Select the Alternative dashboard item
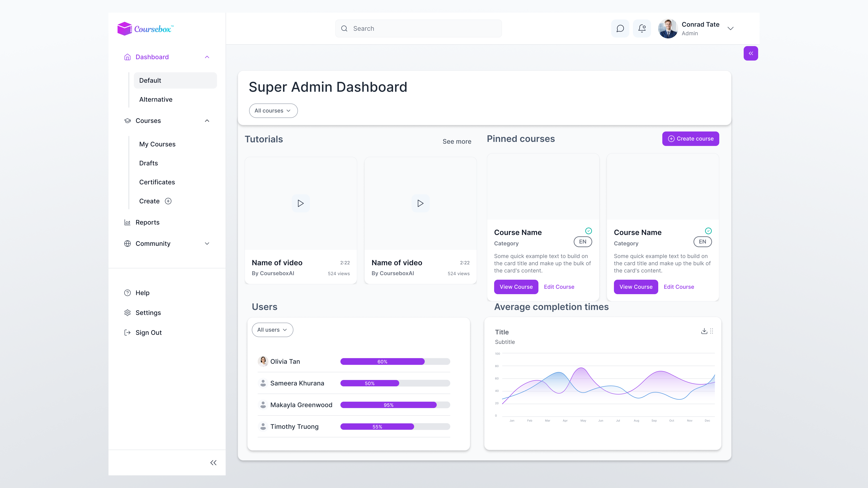Screen dimensions: 868x488 156,99
